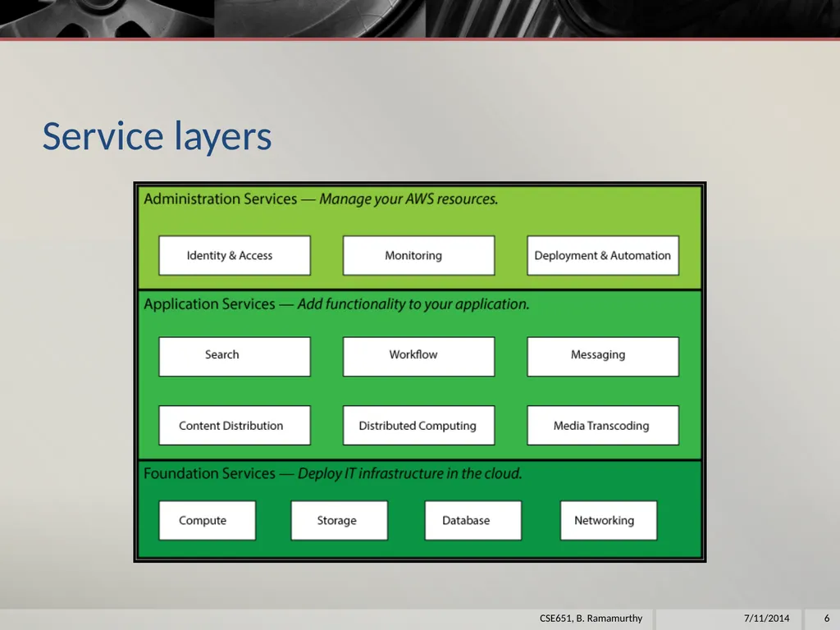This screenshot has height=630, width=840.
Task: Click the 'Application Services' heading text
Action: click(x=209, y=304)
